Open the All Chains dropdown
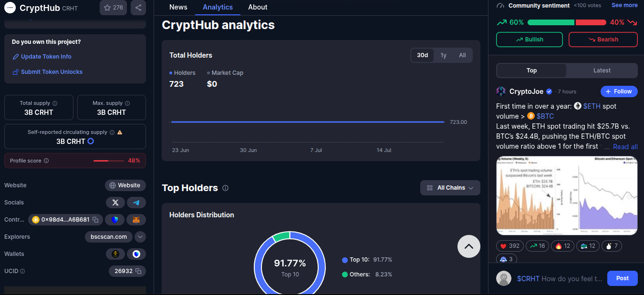This screenshot has width=644, height=295. click(450, 188)
